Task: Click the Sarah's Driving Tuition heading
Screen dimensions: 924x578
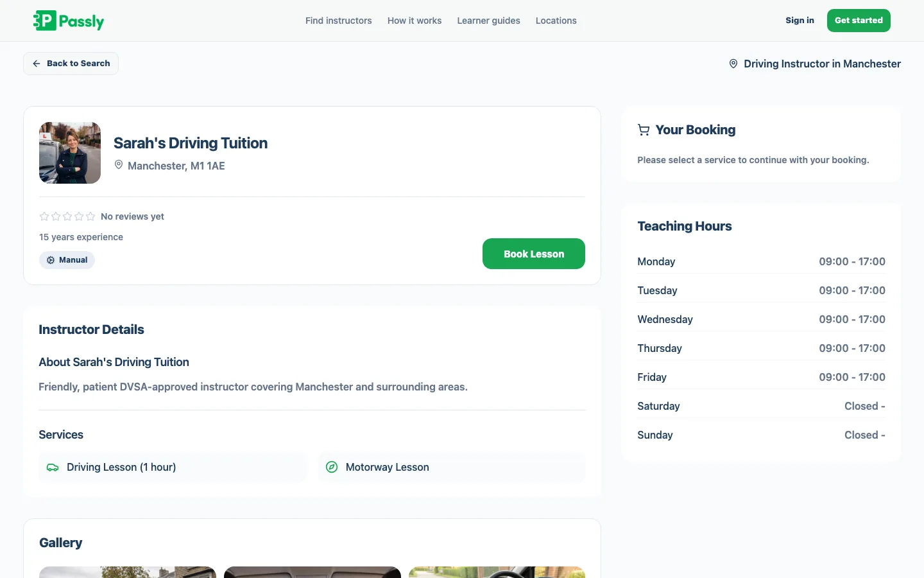Action: tap(191, 143)
